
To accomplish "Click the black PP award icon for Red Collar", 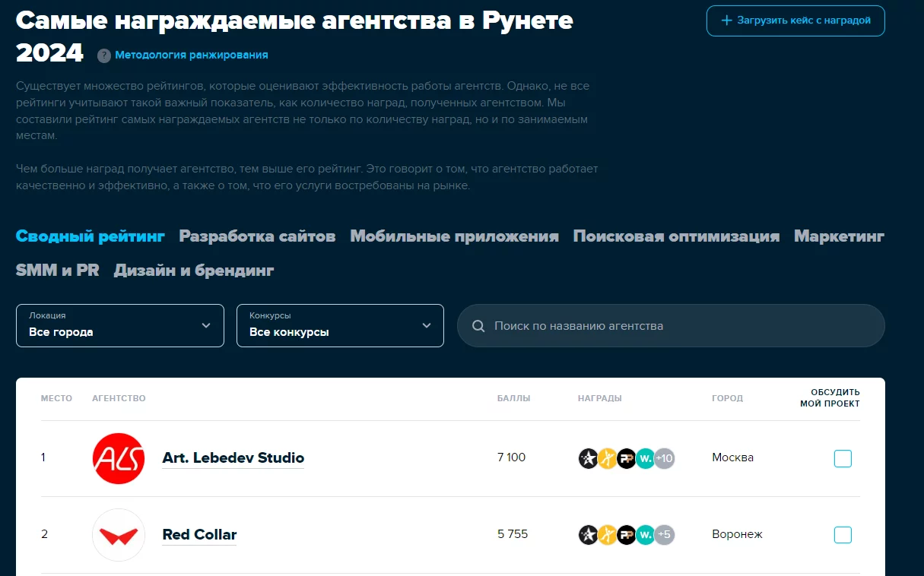I will (626, 535).
